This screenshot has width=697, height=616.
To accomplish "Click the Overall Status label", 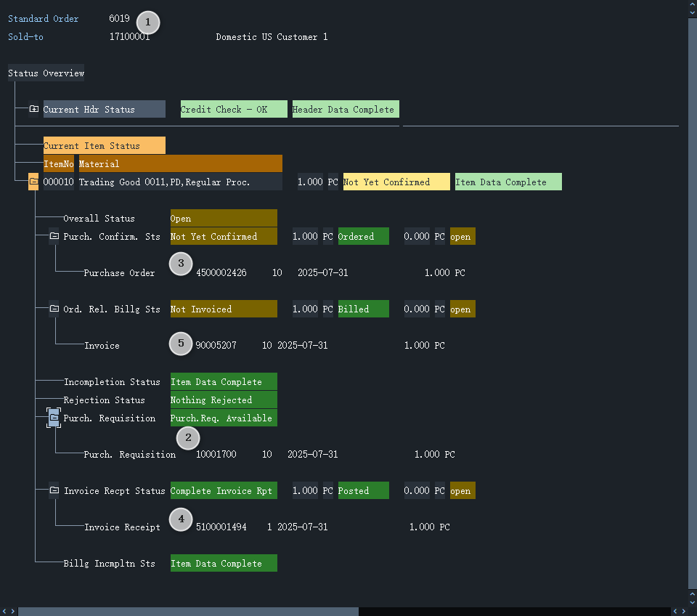I will pyautogui.click(x=99, y=219).
